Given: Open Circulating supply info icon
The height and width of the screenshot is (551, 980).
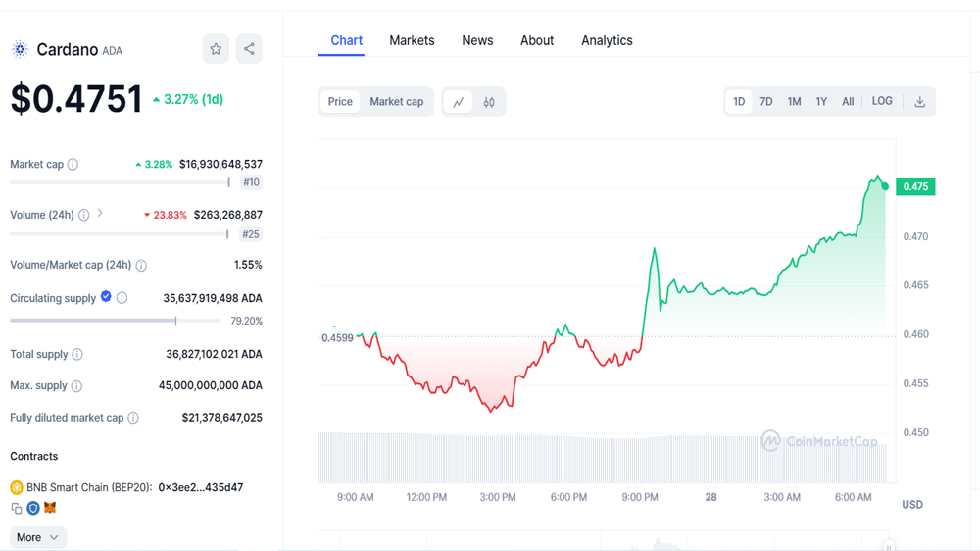Looking at the screenshot, I should tap(122, 298).
